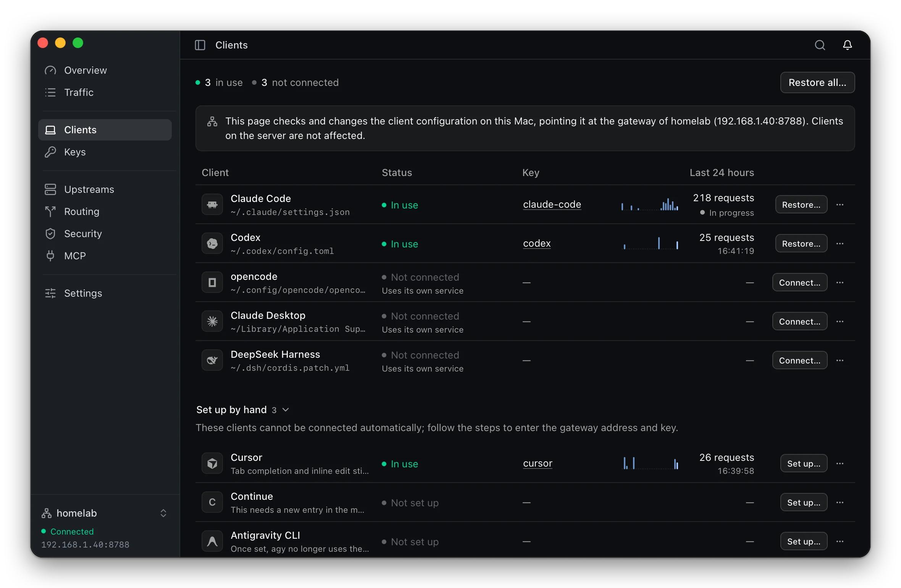This screenshot has width=901, height=588.
Task: Connect the opencode client
Action: click(799, 283)
